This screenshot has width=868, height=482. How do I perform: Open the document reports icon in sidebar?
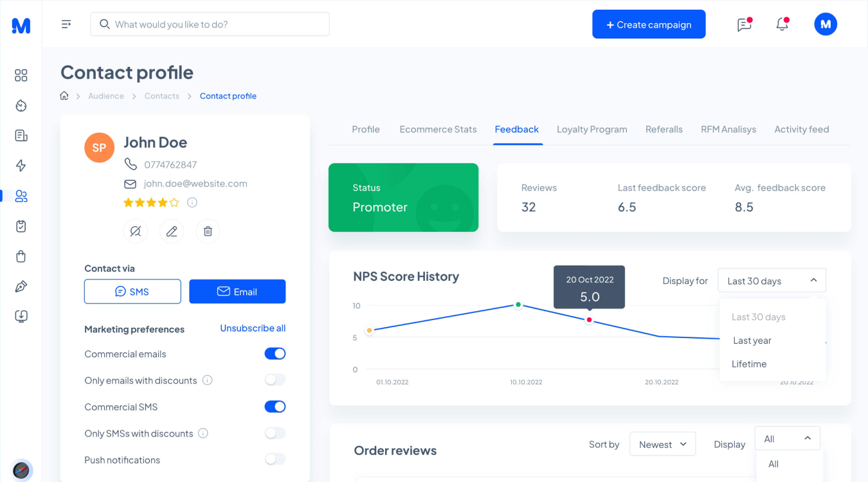coord(21,136)
